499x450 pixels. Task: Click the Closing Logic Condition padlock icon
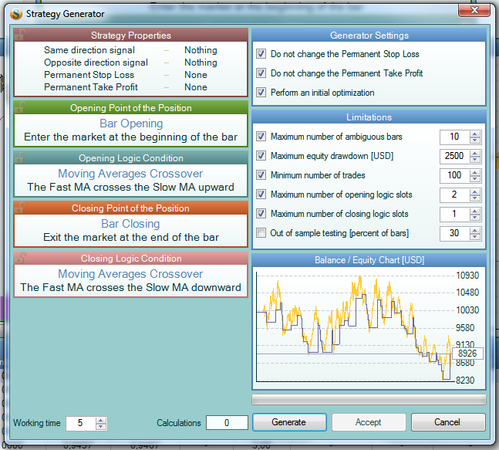pos(20,257)
